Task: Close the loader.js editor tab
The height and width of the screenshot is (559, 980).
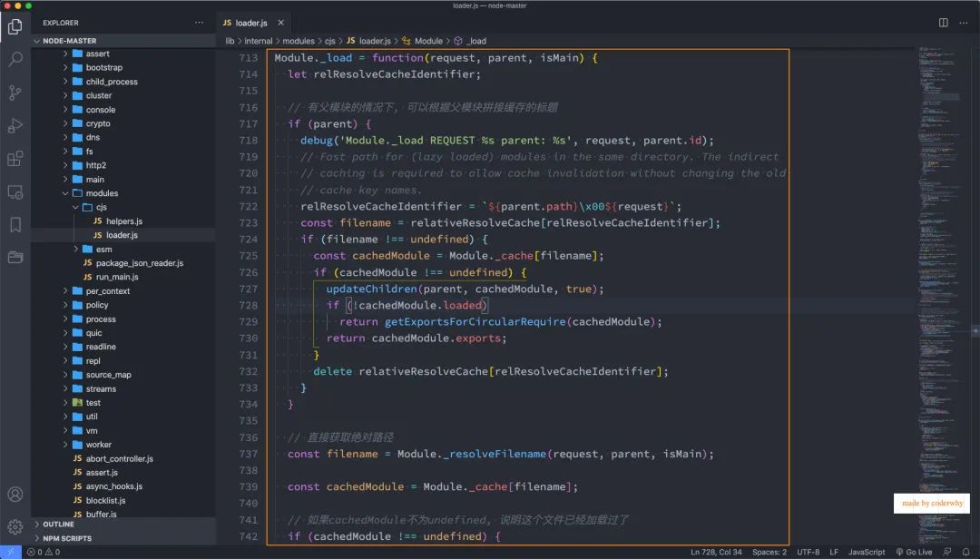Action: click(280, 23)
